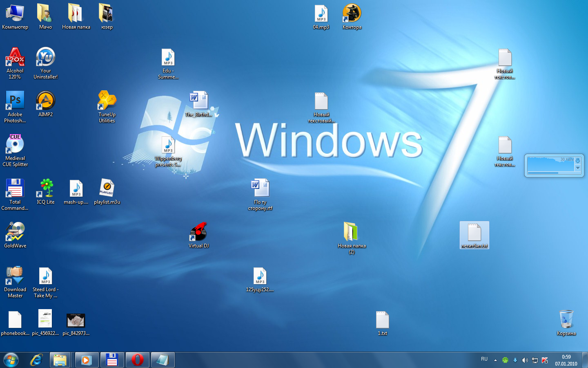Screen dimensions: 588x368
Task: Click Download Master tray arrow icon
Action: point(515,360)
